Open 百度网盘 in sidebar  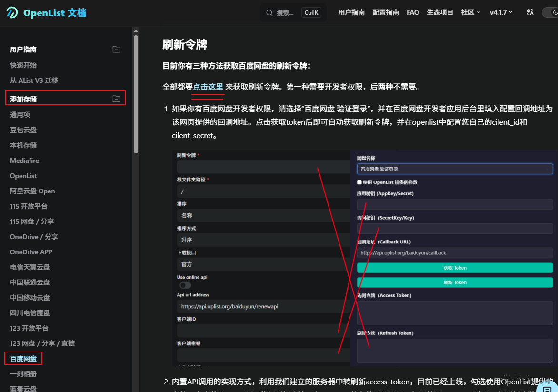point(23,359)
